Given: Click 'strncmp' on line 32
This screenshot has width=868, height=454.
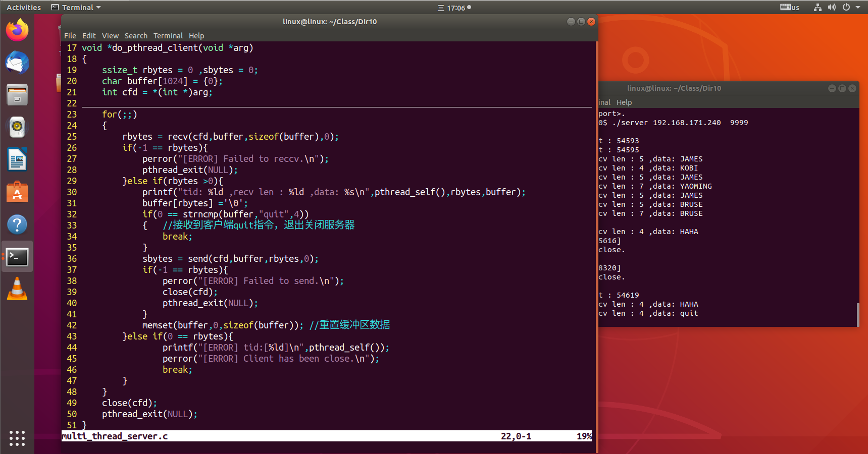Looking at the screenshot, I should (x=200, y=214).
